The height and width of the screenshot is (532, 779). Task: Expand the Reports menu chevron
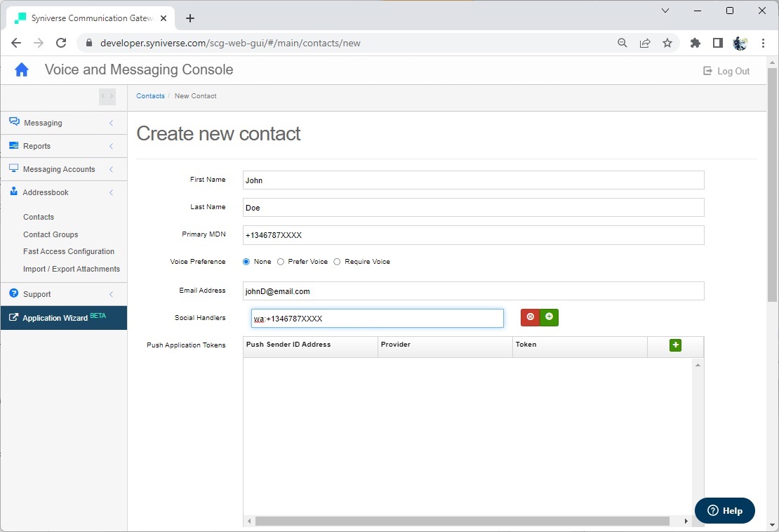click(x=112, y=146)
